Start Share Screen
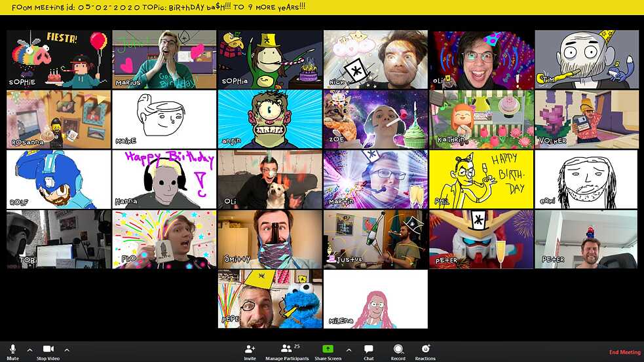This screenshot has height=362, width=644. (x=328, y=352)
